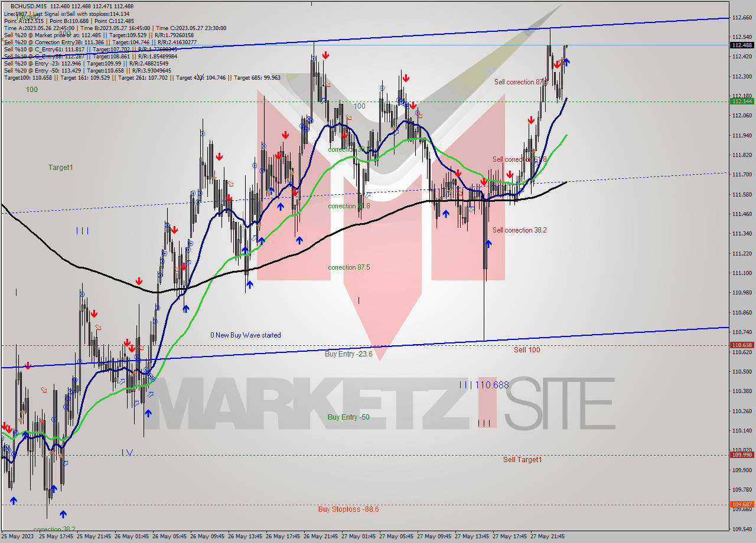
Task: Click the 'Sell Target1' label
Action: coord(522,460)
